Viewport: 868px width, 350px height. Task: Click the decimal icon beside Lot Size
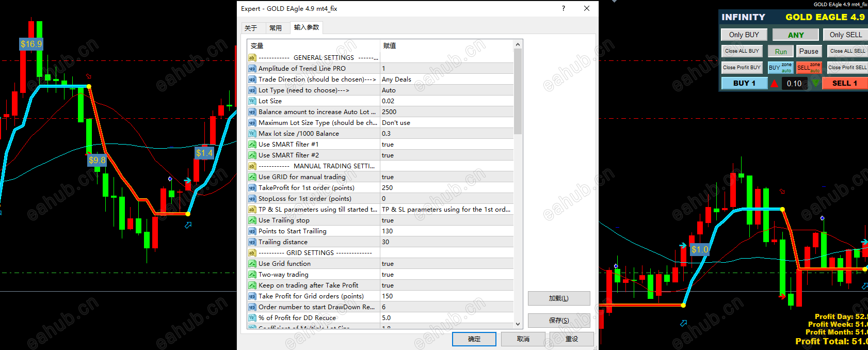point(252,101)
